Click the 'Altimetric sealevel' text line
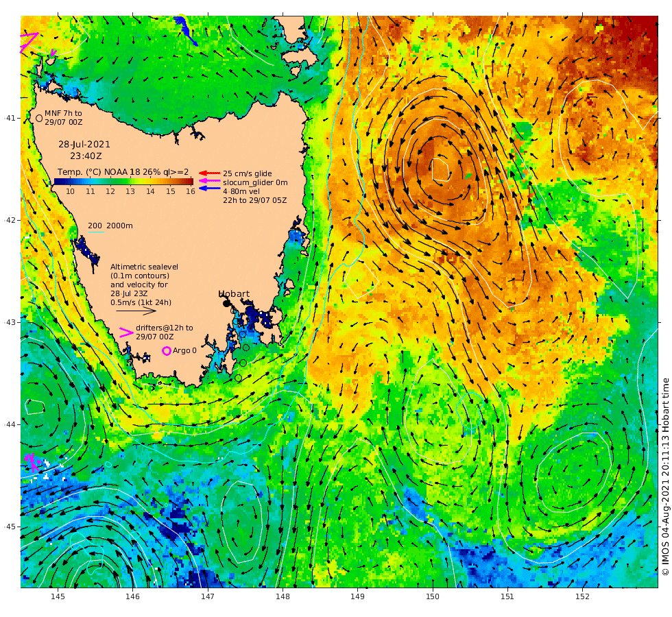 point(144,267)
